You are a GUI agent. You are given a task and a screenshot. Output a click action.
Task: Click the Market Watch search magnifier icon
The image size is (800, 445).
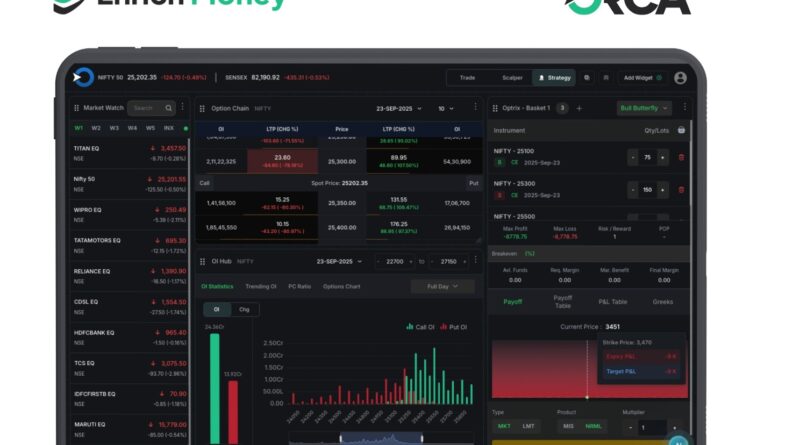[x=169, y=108]
